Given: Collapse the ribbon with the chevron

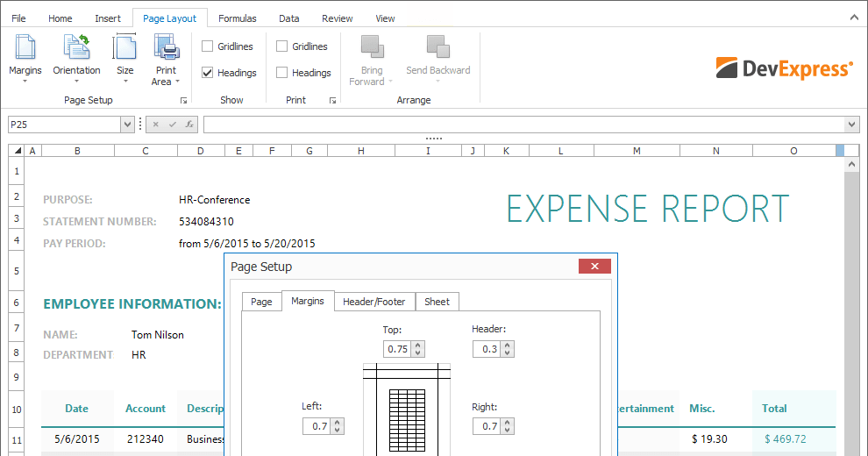Looking at the screenshot, I should pos(854,18).
